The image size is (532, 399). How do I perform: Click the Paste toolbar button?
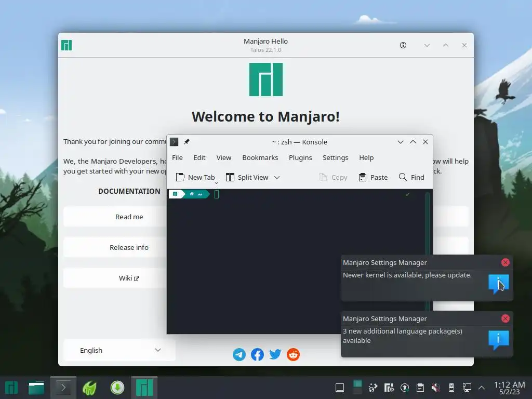(373, 178)
